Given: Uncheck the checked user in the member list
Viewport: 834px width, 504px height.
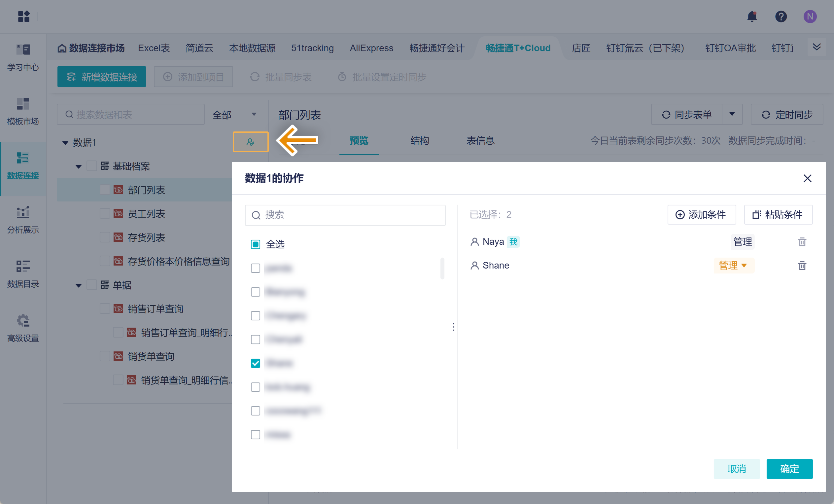Looking at the screenshot, I should tap(256, 363).
